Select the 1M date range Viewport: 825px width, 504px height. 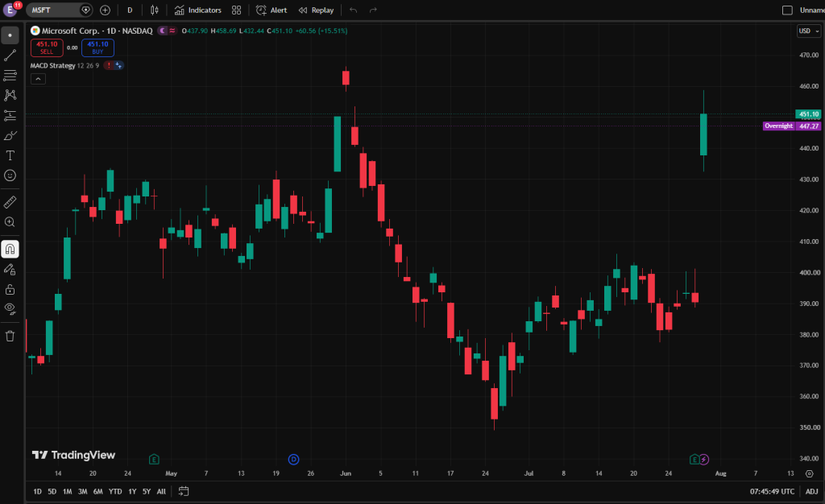[x=68, y=491]
